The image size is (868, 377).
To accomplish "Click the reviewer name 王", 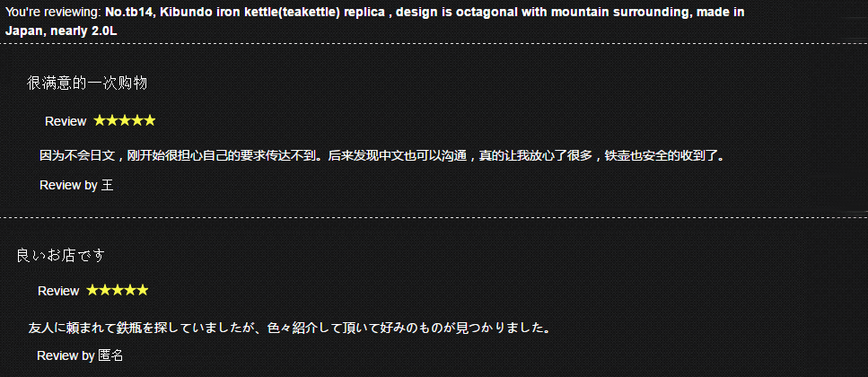I will [x=107, y=185].
